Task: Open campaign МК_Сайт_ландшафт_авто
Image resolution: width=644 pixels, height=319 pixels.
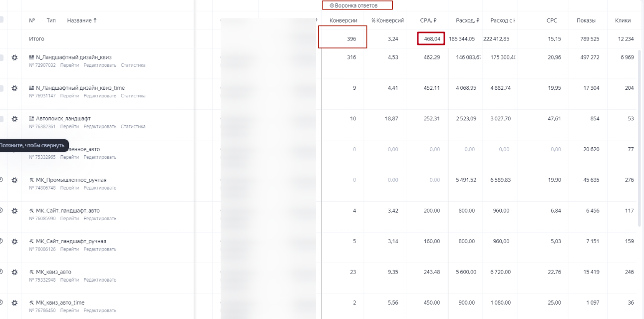Action: click(x=68, y=211)
